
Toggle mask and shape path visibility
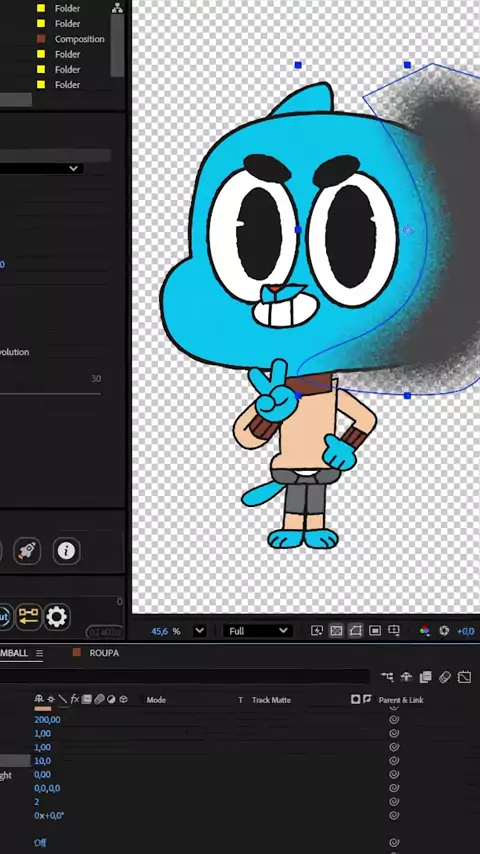point(355,631)
